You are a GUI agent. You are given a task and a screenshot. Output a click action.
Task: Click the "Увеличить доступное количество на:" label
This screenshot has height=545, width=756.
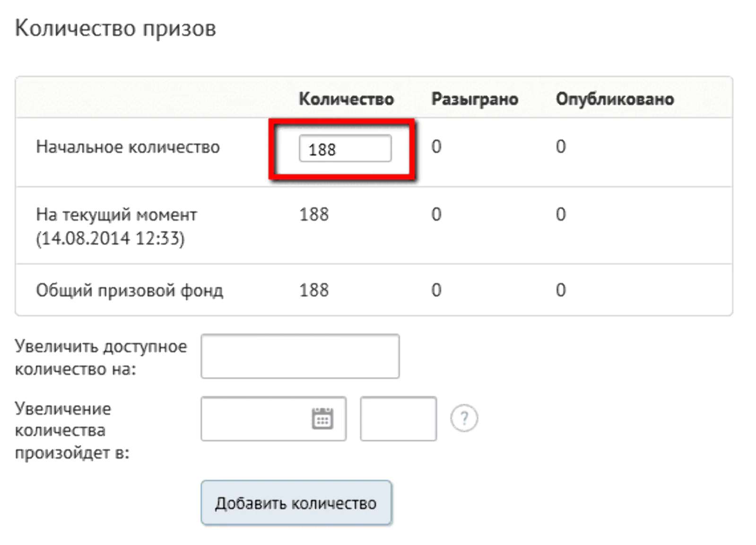[101, 358]
